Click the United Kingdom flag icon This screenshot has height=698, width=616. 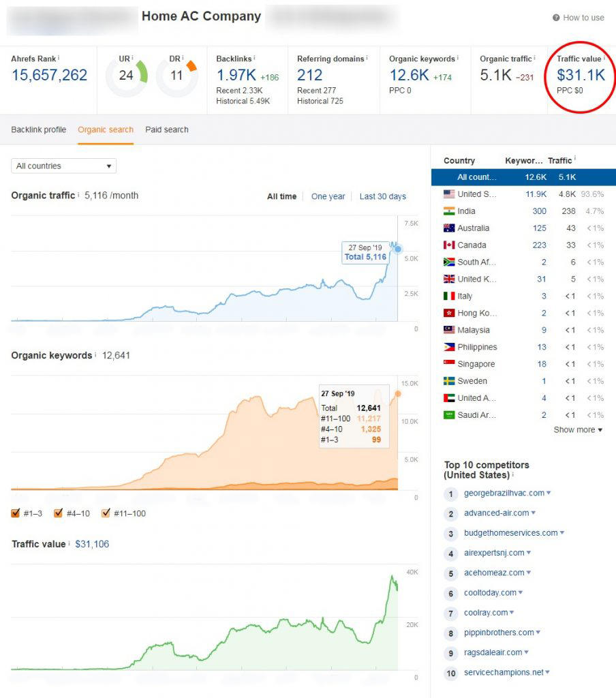tap(449, 279)
